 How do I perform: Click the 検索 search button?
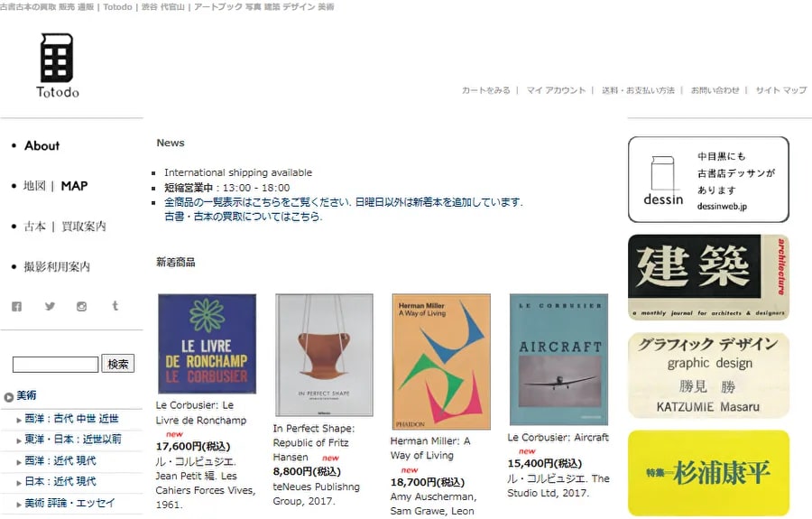click(118, 364)
